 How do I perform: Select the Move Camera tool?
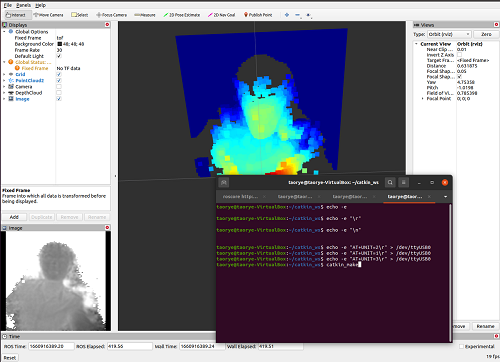(x=48, y=15)
